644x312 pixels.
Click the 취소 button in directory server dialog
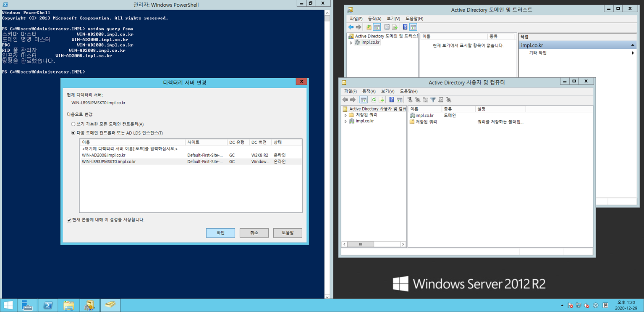pyautogui.click(x=254, y=233)
